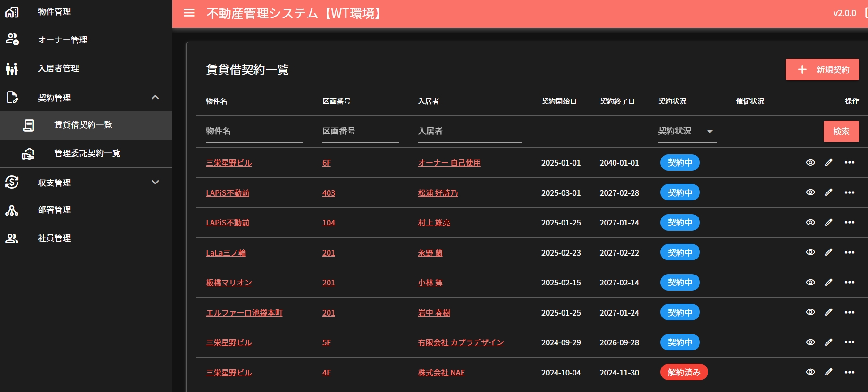Click the 契約終了日 column header

pyautogui.click(x=617, y=101)
